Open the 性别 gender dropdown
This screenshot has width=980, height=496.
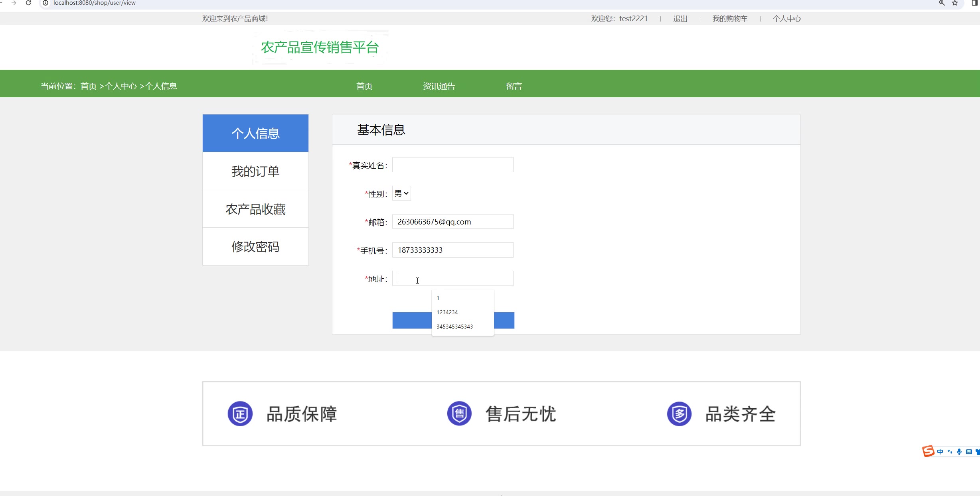[x=401, y=193]
